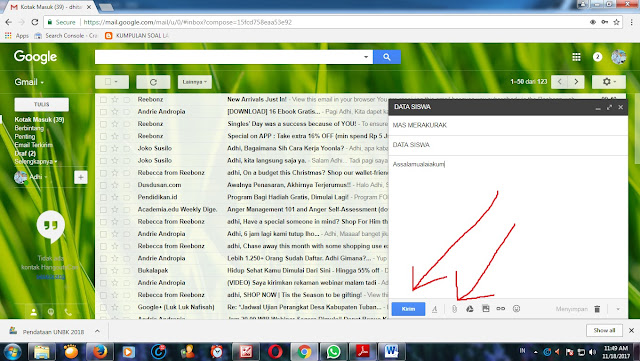Open Joko Susilo 'kita langsung saja ya' email
The height and width of the screenshot is (361, 640).
click(x=242, y=160)
